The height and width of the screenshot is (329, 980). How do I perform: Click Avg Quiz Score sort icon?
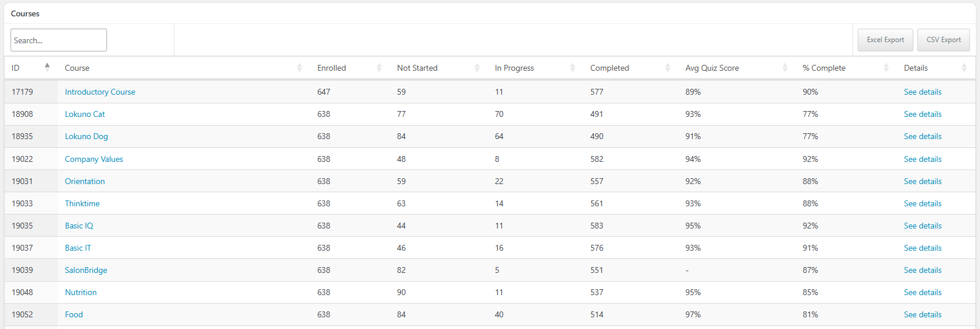point(785,68)
